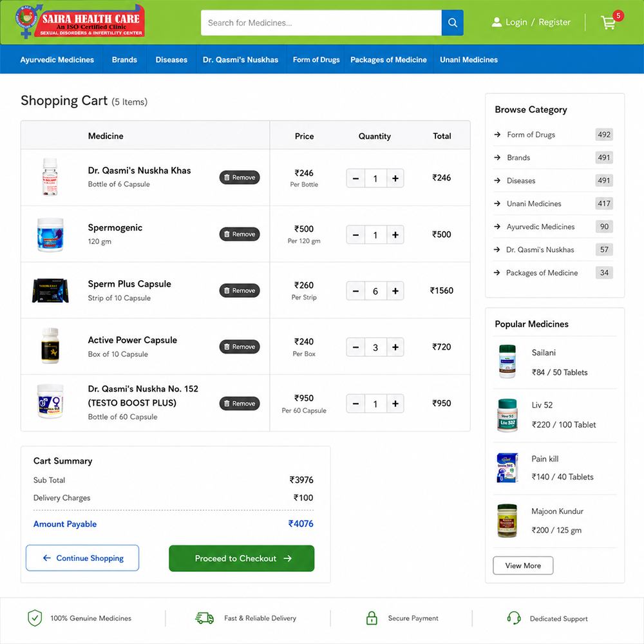
Task: Open the shopping cart icon in header
Action: point(608,23)
